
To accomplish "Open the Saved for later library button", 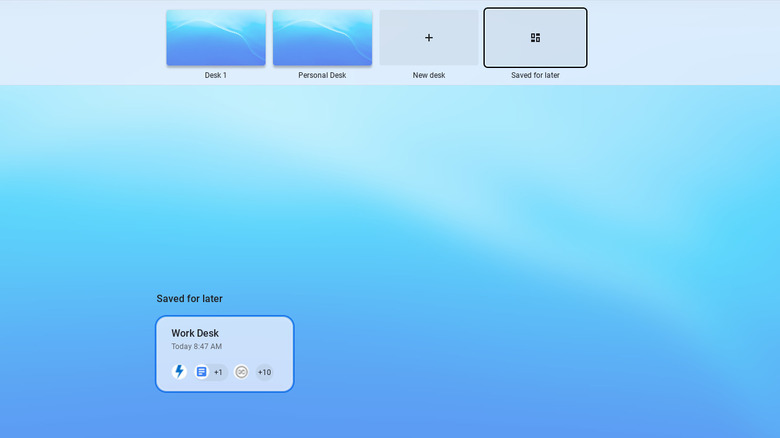I will click(535, 37).
